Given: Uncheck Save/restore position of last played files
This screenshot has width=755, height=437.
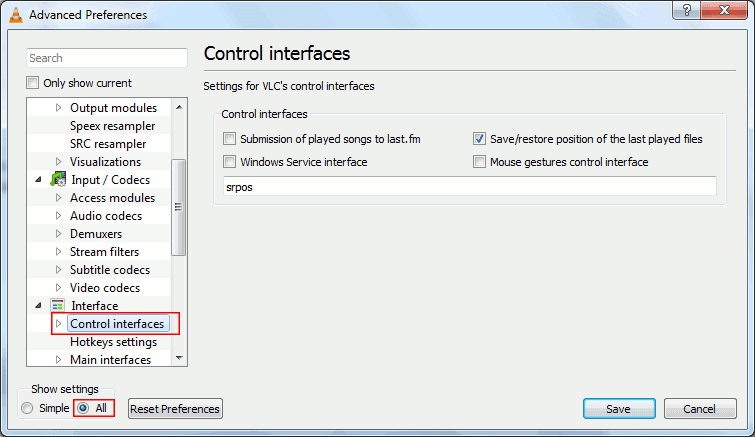Looking at the screenshot, I should [x=480, y=139].
